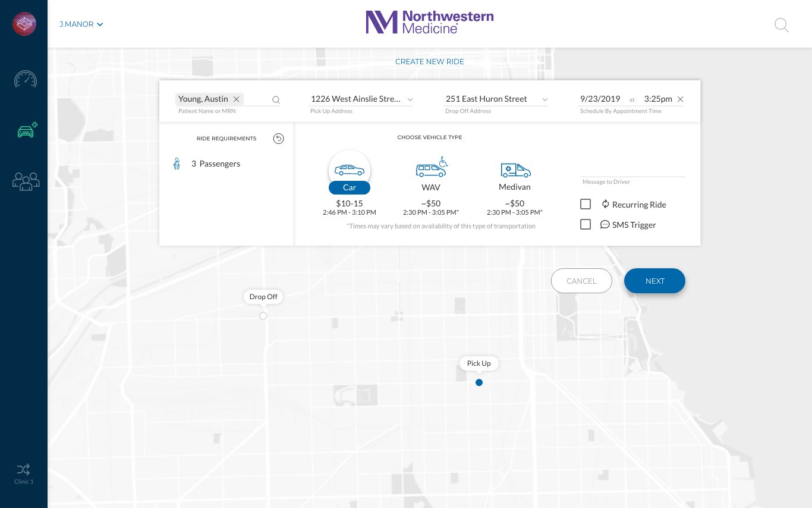Click the NEXT button
This screenshot has width=812, height=508.
point(654,281)
